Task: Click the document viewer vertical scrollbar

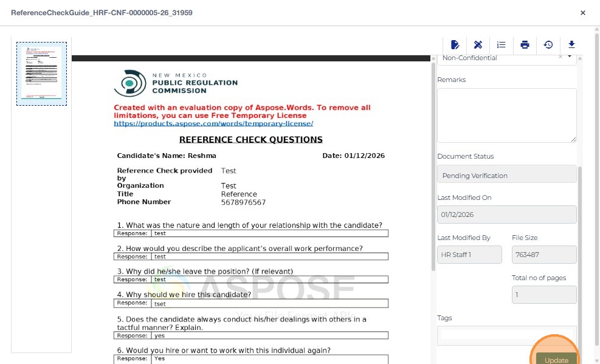Action: tap(433, 167)
